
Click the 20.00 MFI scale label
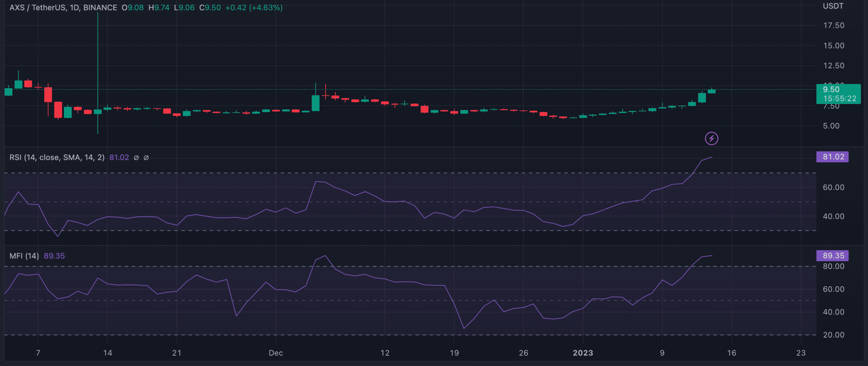pos(833,335)
